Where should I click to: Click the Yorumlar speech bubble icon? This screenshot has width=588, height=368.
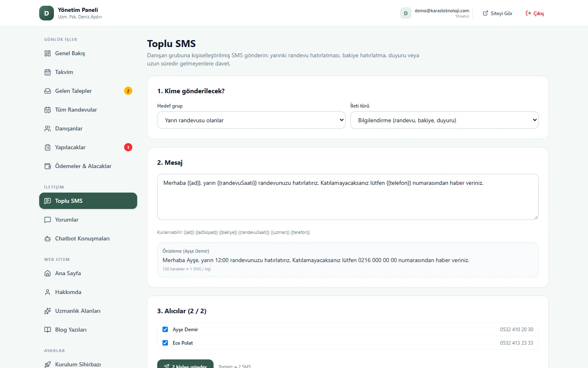click(x=47, y=220)
